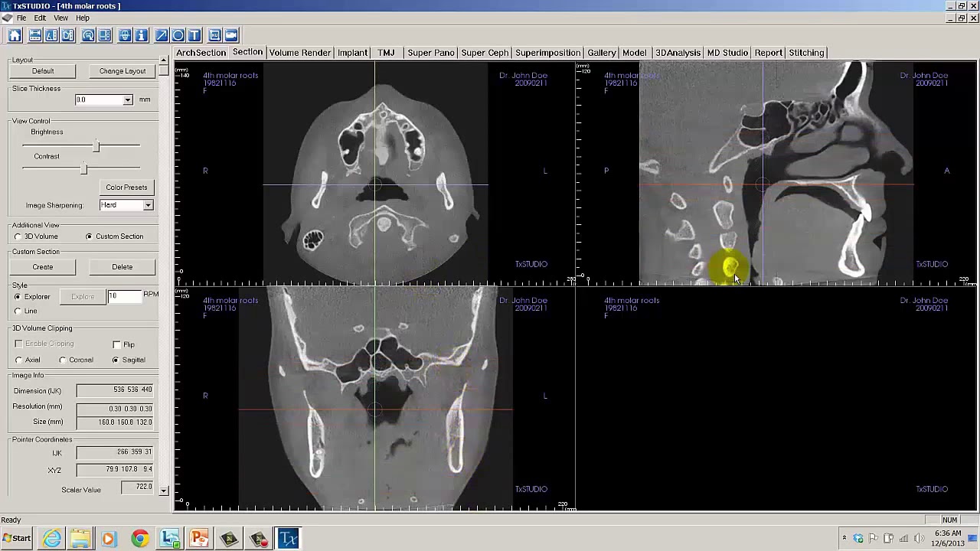Open the File menu
980x551 pixels.
pyautogui.click(x=21, y=18)
